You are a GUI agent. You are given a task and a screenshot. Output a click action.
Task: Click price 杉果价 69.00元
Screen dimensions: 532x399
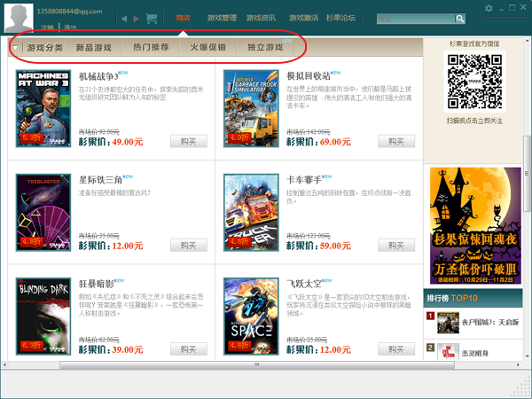tap(318, 142)
